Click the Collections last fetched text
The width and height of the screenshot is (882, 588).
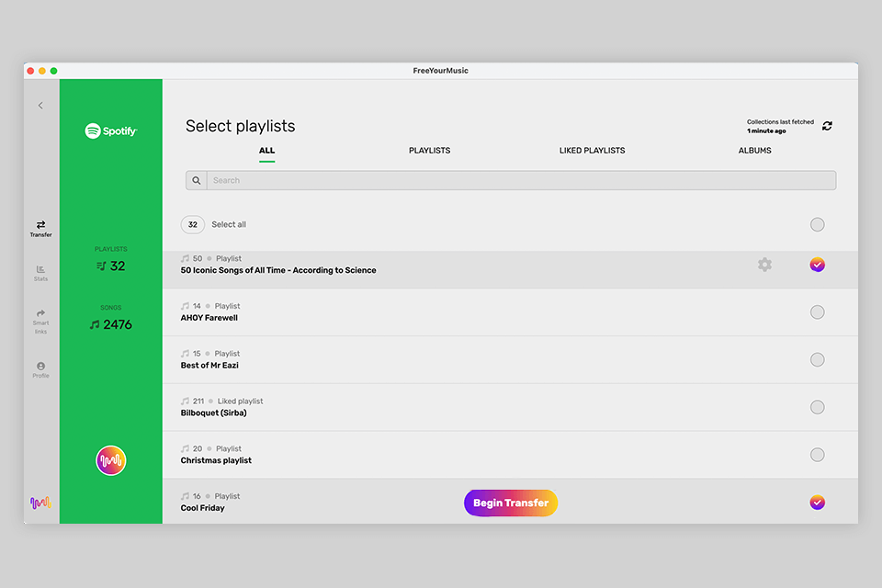click(780, 122)
